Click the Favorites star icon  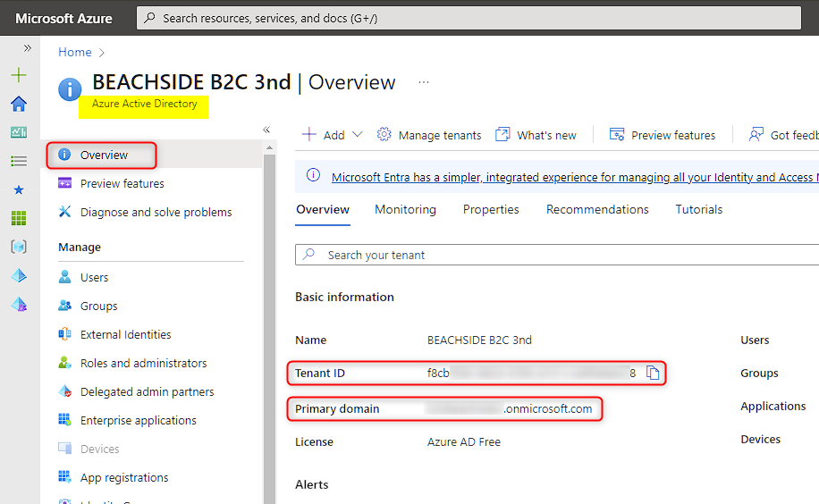(19, 189)
